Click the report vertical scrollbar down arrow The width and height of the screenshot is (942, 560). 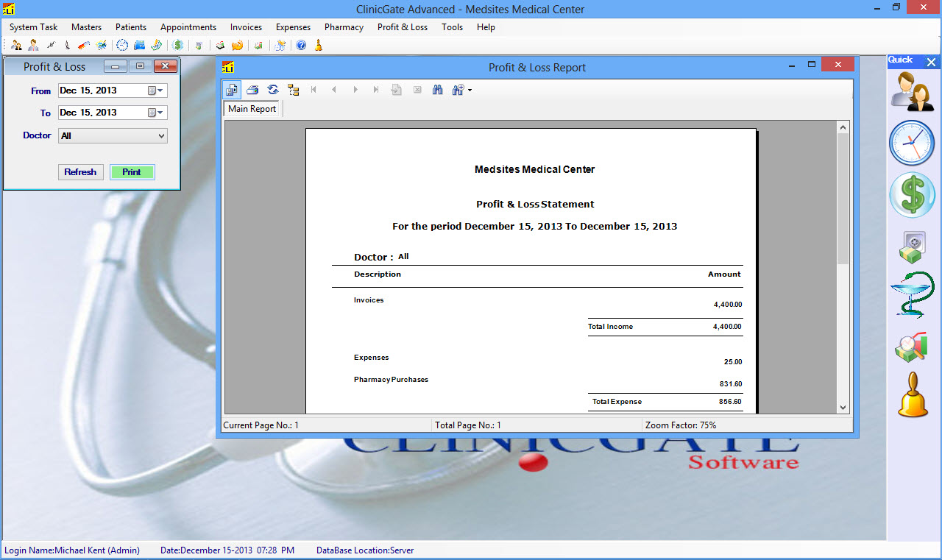[843, 407]
